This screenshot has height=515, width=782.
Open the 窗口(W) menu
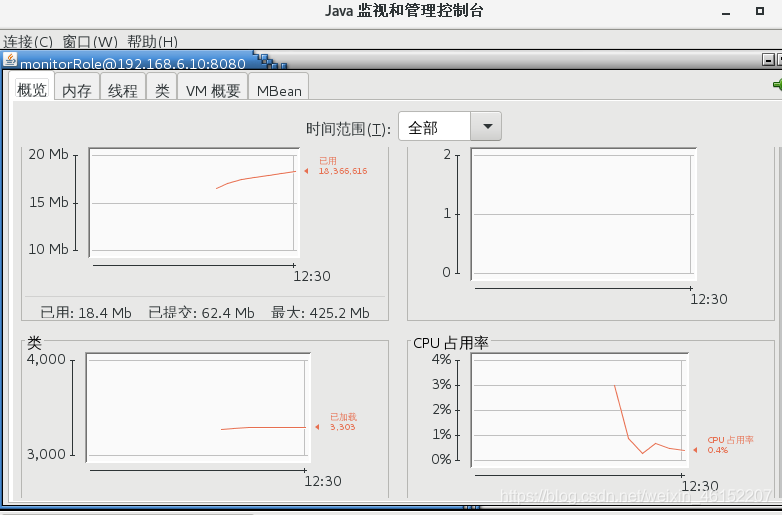tap(90, 41)
